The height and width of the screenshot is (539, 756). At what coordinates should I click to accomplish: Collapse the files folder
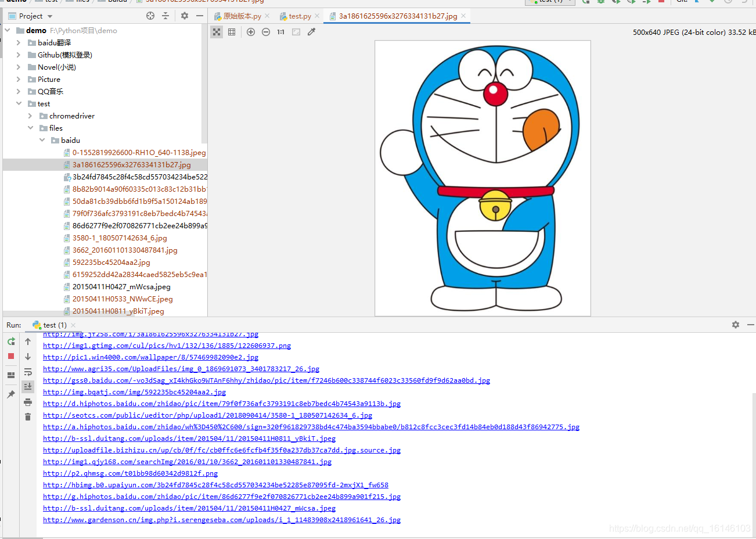point(30,128)
